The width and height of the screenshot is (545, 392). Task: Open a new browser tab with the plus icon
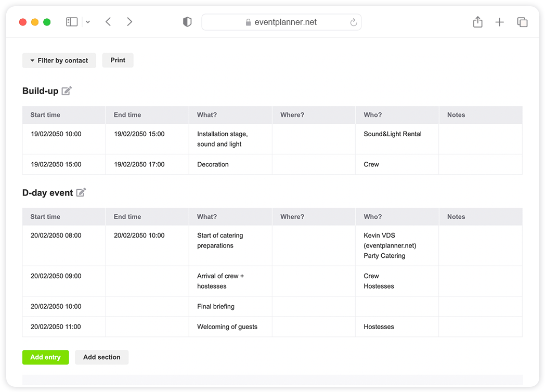[499, 22]
